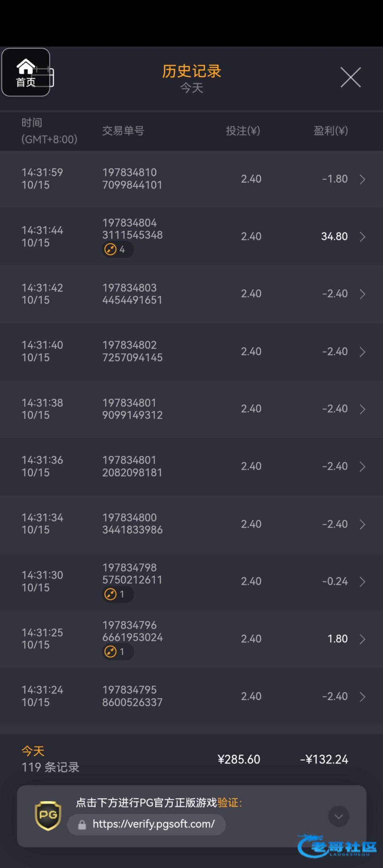Open details arrow for 14:31:42 record
The image size is (383, 868).
(362, 294)
